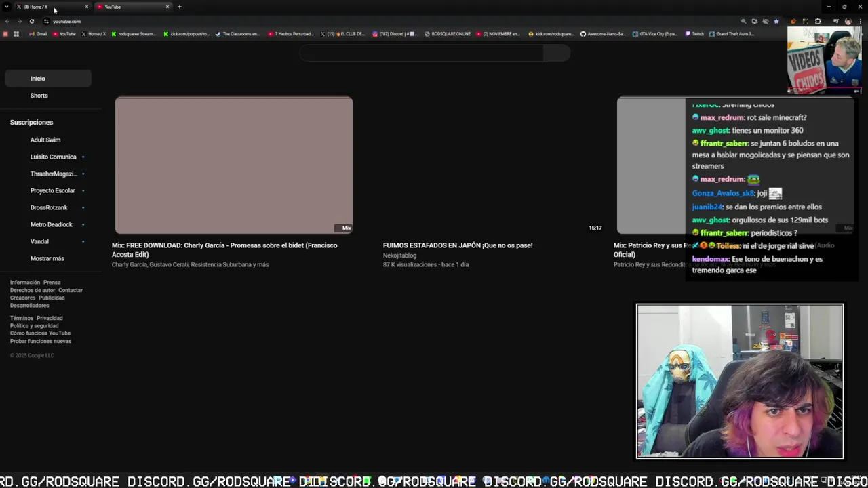Open the YouTube bookmark
Viewport: 868px width, 488px height.
[64, 34]
